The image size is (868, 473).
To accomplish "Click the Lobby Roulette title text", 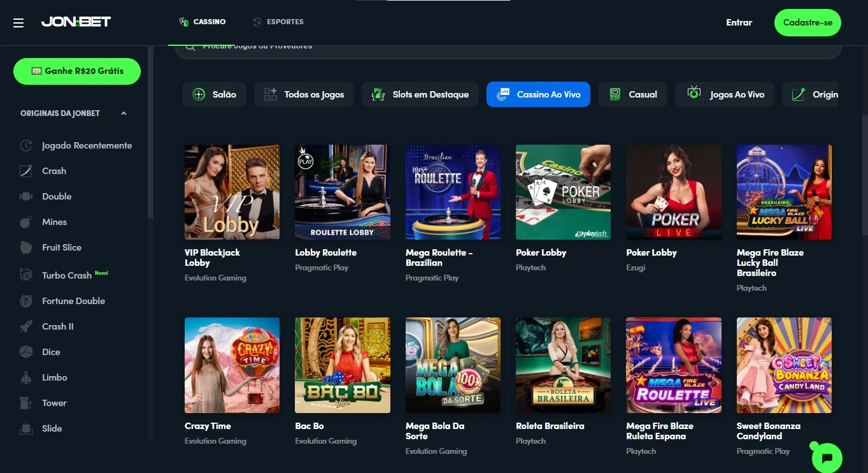I will 325,252.
